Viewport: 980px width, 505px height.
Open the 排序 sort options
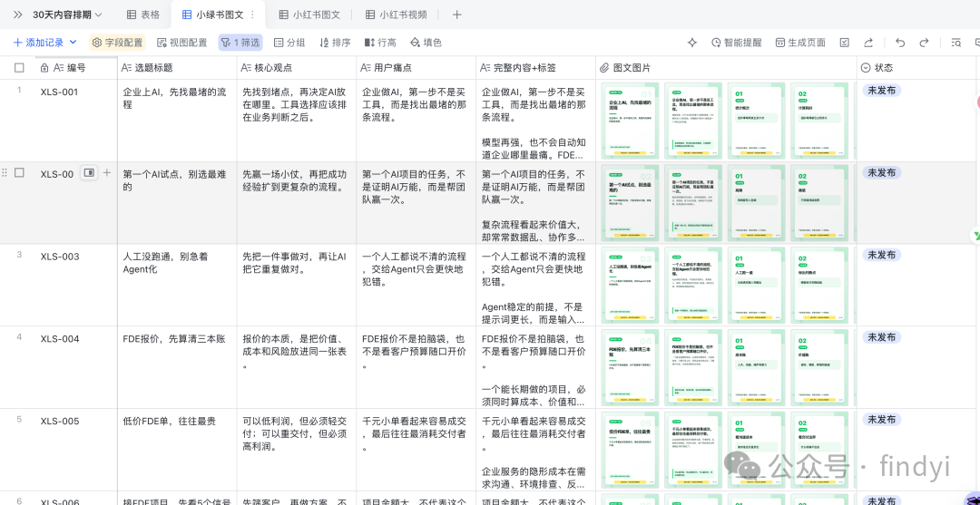pos(335,43)
